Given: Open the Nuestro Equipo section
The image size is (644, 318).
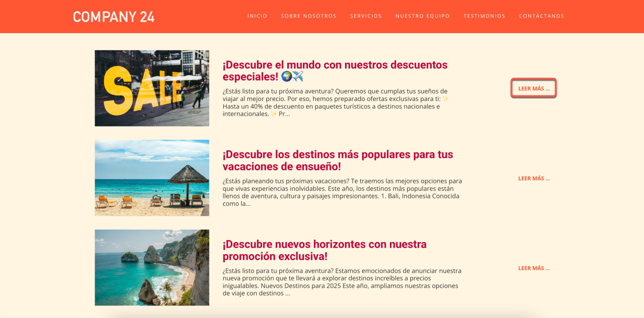Looking at the screenshot, I should coord(423,16).
